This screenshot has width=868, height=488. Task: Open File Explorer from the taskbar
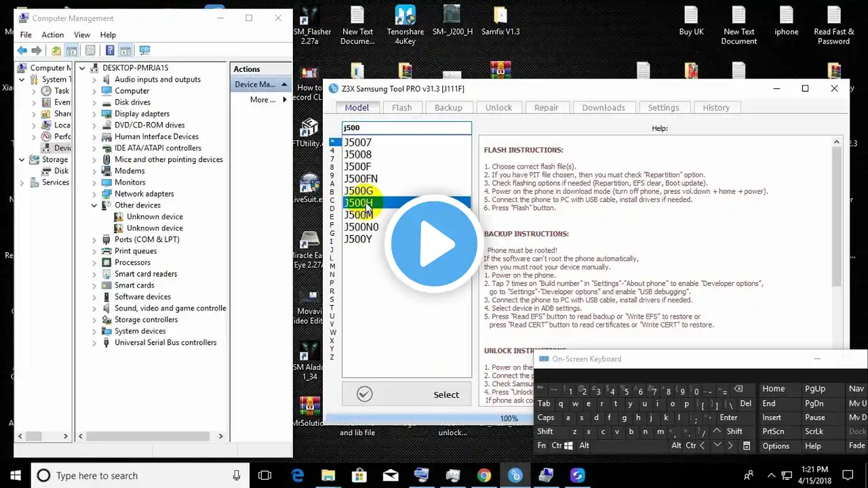click(328, 475)
